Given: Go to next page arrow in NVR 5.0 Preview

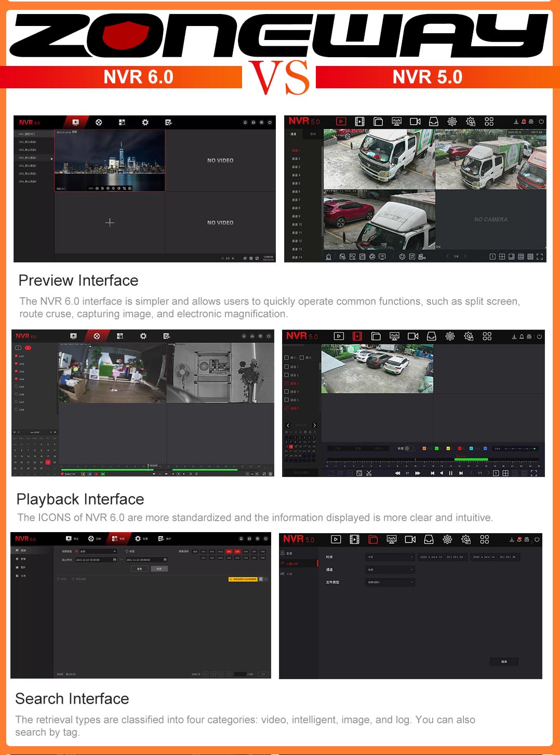Looking at the screenshot, I should click(x=465, y=256).
